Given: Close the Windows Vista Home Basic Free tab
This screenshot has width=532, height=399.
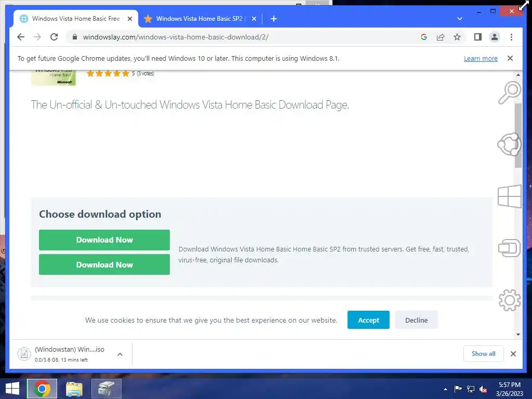Looking at the screenshot, I should tap(129, 19).
